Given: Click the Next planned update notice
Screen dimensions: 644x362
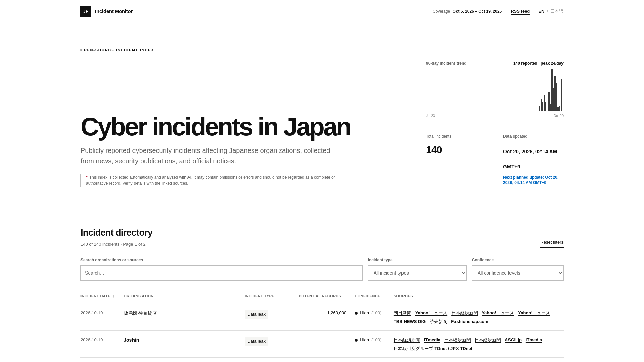Looking at the screenshot, I should click(531, 180).
